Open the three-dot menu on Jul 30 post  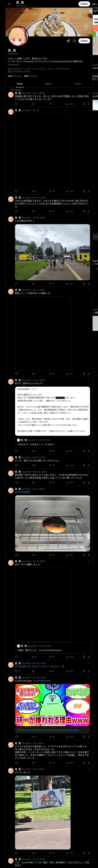point(89,218)
